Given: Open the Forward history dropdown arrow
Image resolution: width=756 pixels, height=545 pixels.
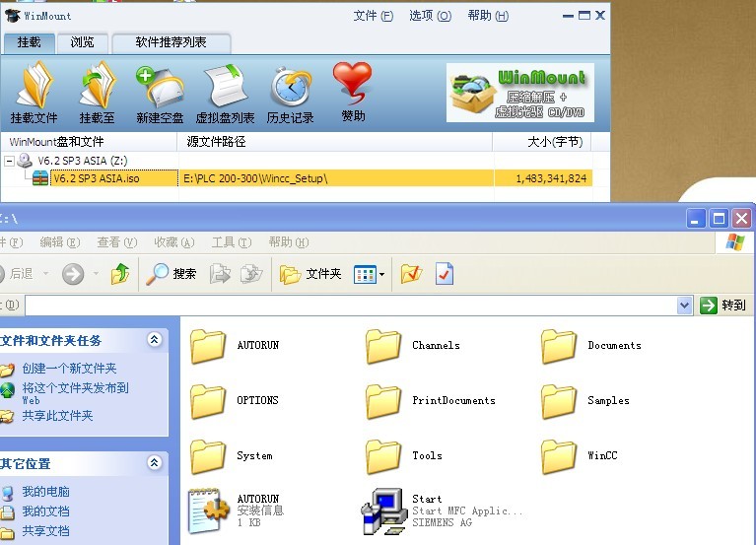Looking at the screenshot, I should click(x=96, y=274).
